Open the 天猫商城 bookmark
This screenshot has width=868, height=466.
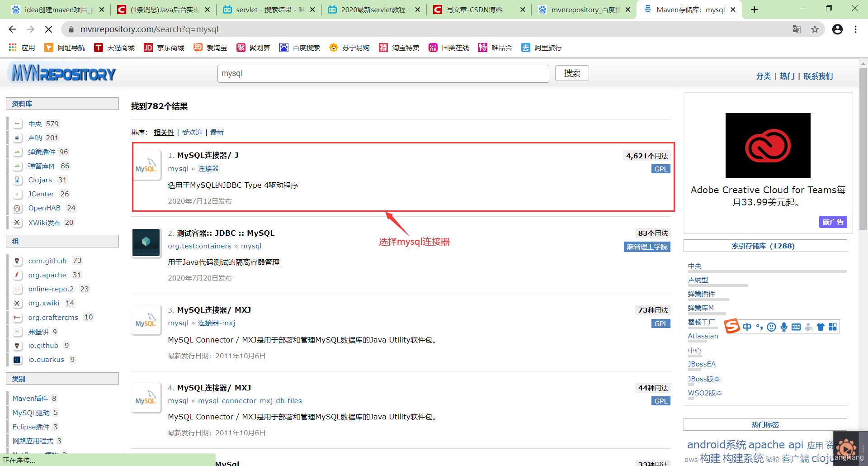[x=114, y=47]
